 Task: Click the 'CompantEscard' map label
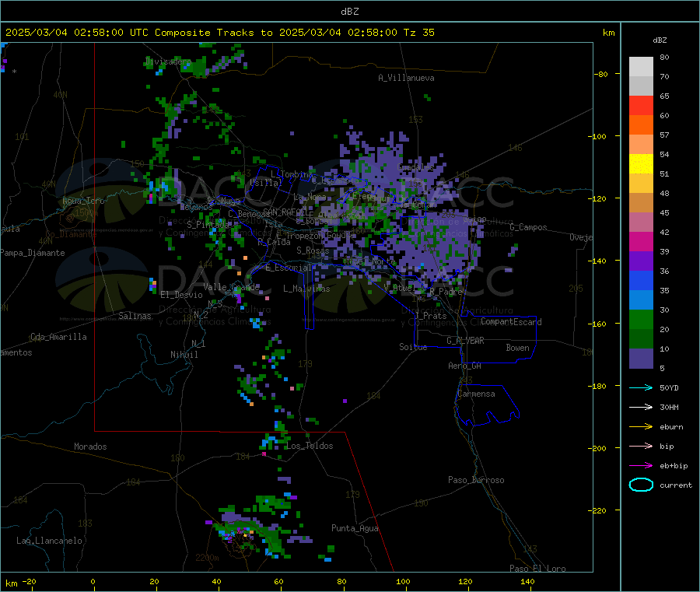(511, 322)
